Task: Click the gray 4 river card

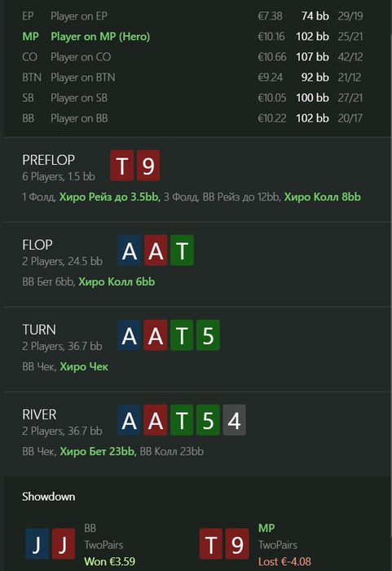Action: [234, 420]
